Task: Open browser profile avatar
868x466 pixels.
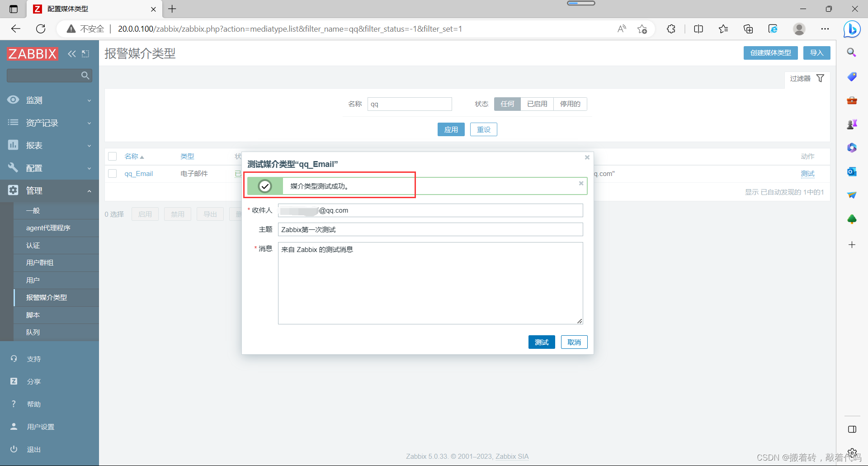Action: (799, 29)
